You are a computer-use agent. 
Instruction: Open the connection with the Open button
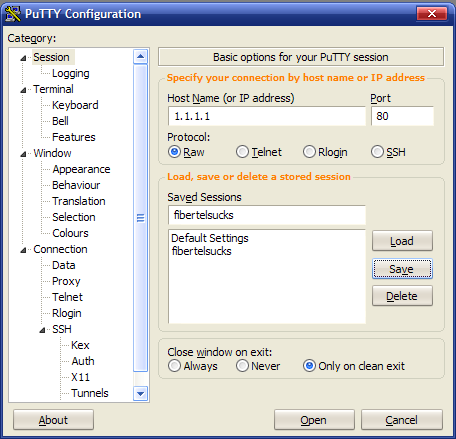[314, 420]
